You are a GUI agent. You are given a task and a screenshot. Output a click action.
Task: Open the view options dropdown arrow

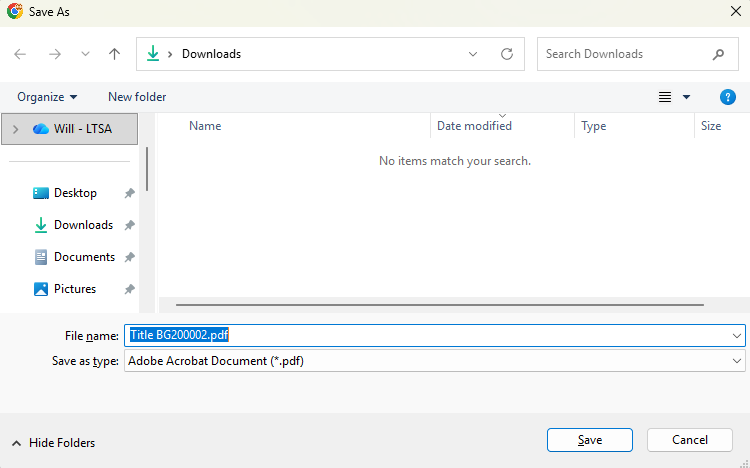point(686,97)
